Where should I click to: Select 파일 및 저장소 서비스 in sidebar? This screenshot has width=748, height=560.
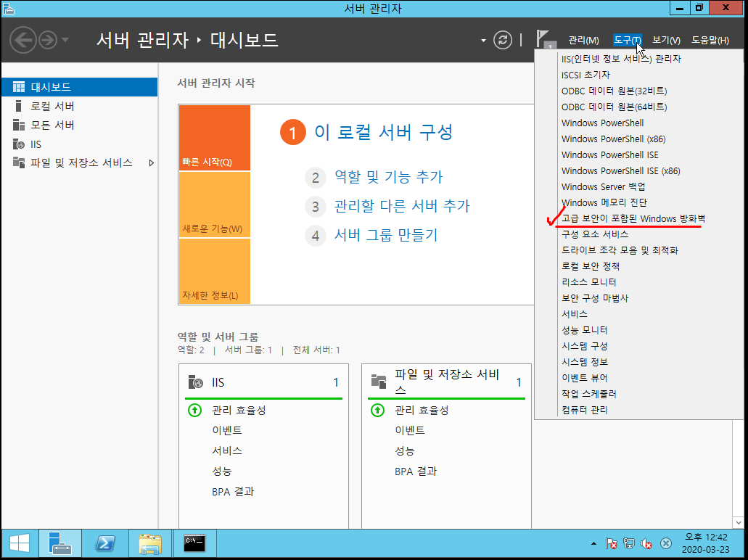pyautogui.click(x=79, y=162)
